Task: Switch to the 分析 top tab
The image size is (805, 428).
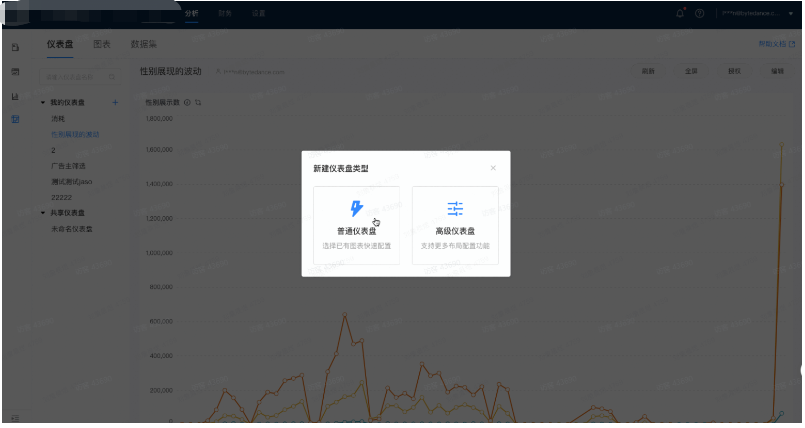Action: coord(191,13)
